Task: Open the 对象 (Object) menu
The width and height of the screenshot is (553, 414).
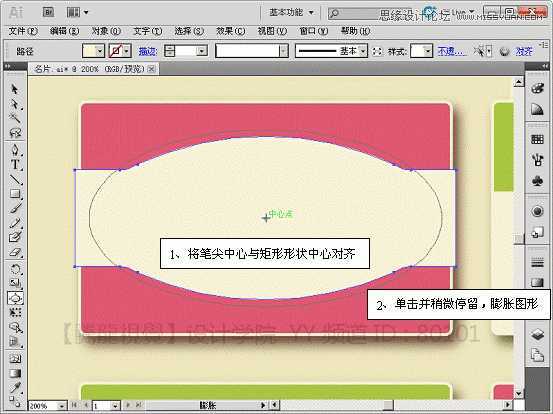Action: point(106,31)
